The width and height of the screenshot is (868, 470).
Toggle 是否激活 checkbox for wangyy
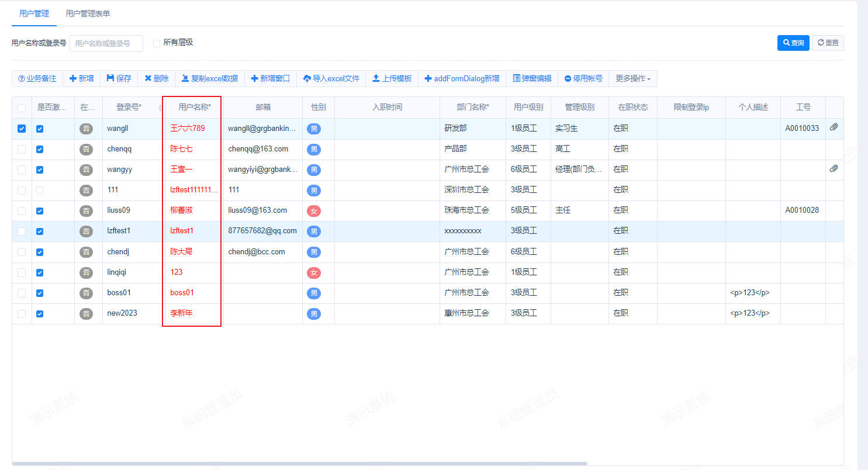pyautogui.click(x=40, y=170)
